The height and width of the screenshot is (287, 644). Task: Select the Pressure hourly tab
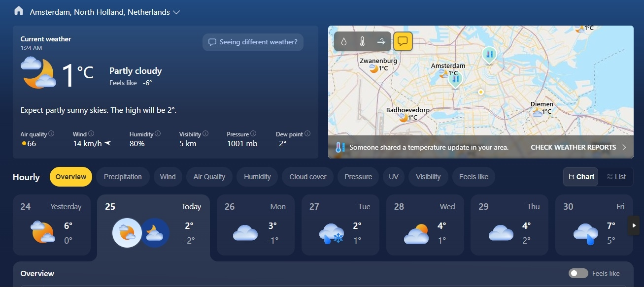point(358,177)
